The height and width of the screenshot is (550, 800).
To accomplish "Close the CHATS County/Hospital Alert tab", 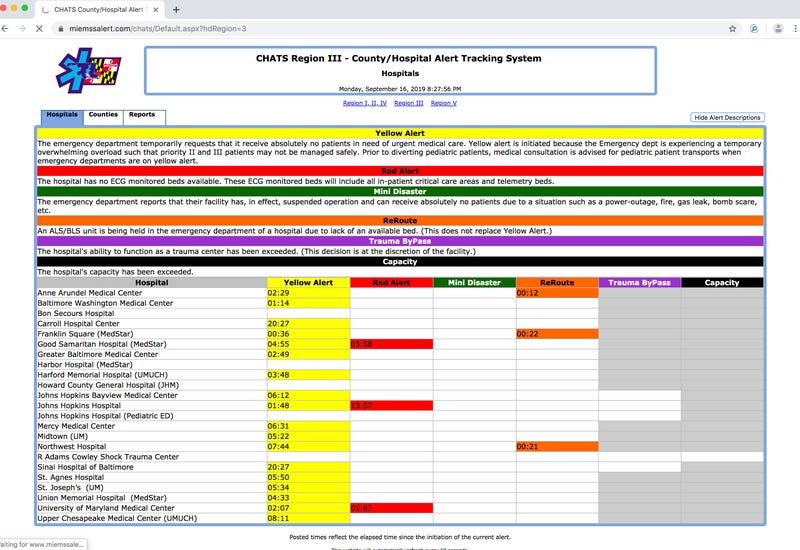I will pos(156,10).
